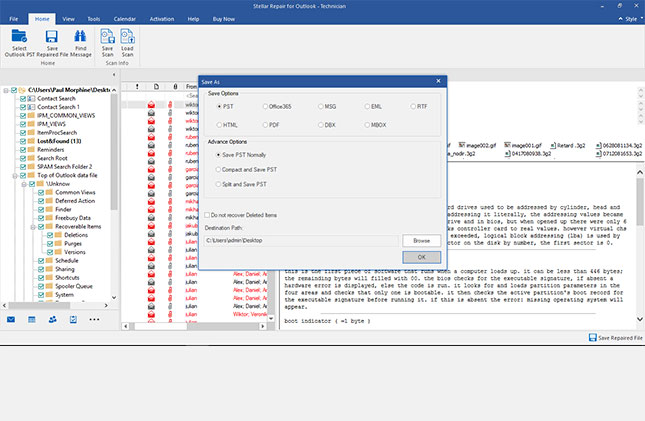
Task: Collapse ribbon with Style chevron
Action: point(620,19)
